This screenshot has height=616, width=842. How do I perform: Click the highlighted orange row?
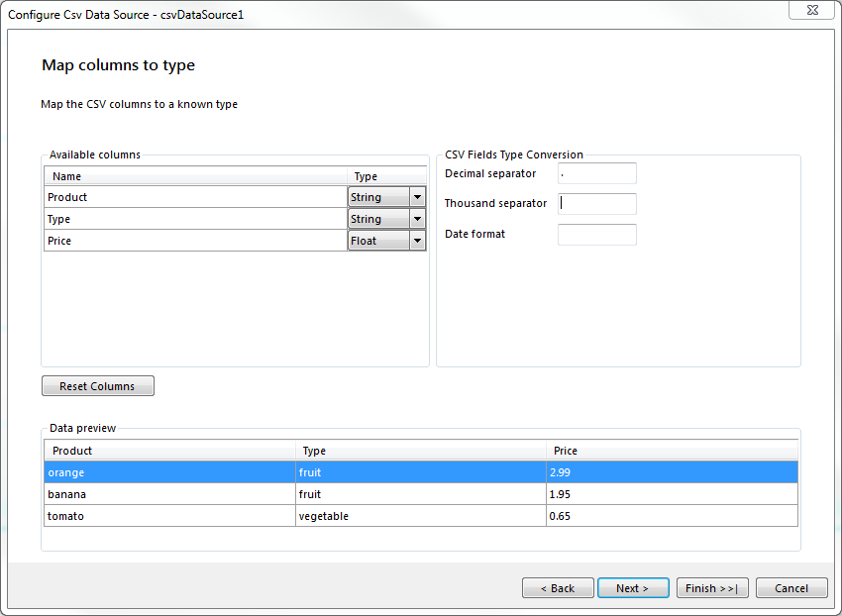point(168,472)
